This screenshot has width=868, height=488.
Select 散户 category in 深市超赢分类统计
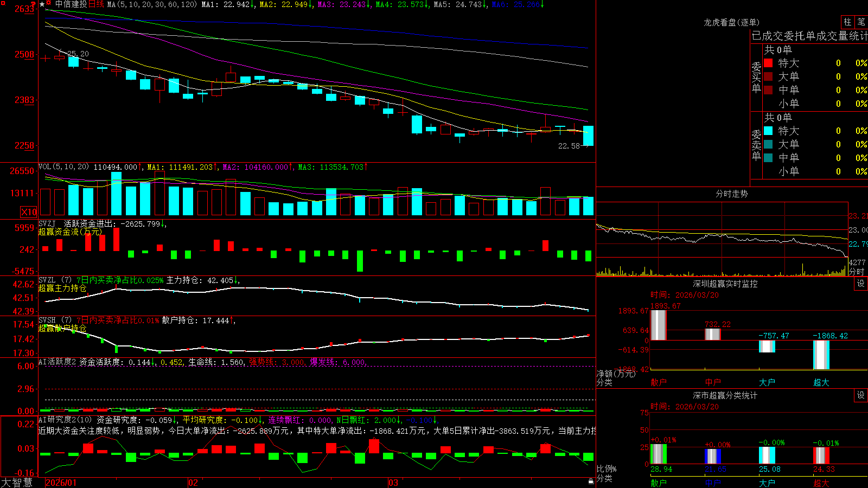pyautogui.click(x=659, y=483)
